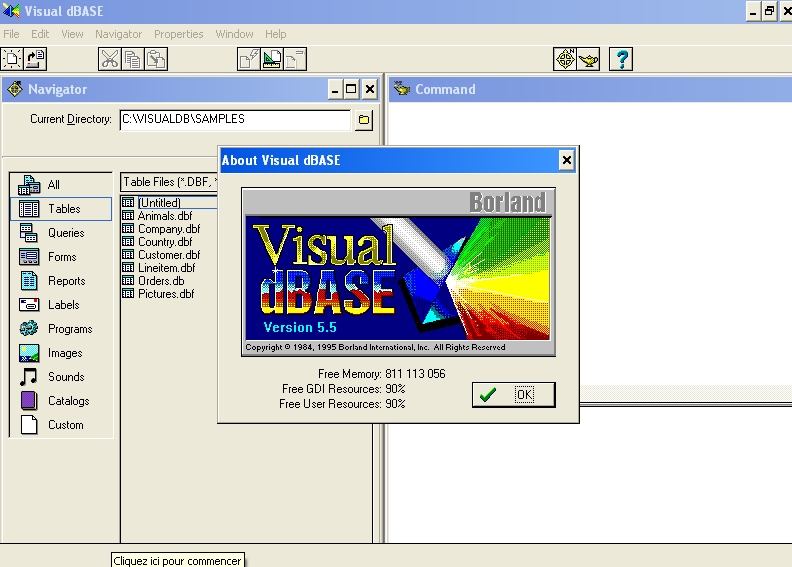792x567 pixels.
Task: Select the Queries category
Action: 61,233
